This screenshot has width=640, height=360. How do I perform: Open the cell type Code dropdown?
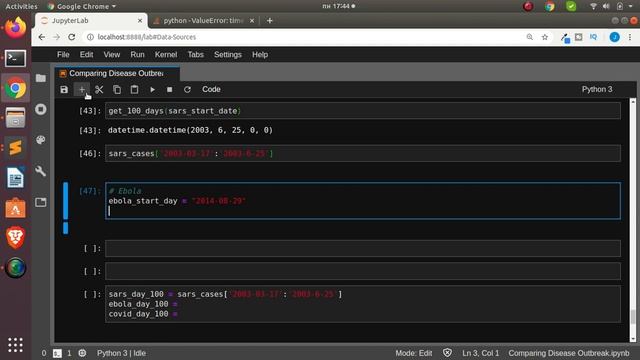pos(211,89)
